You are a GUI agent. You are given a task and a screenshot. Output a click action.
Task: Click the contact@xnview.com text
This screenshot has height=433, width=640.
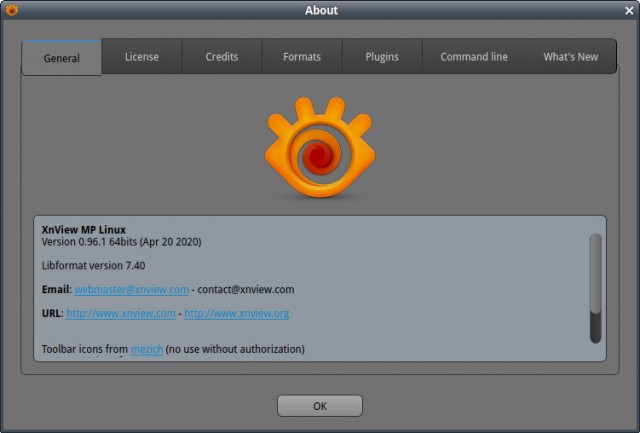pos(246,289)
